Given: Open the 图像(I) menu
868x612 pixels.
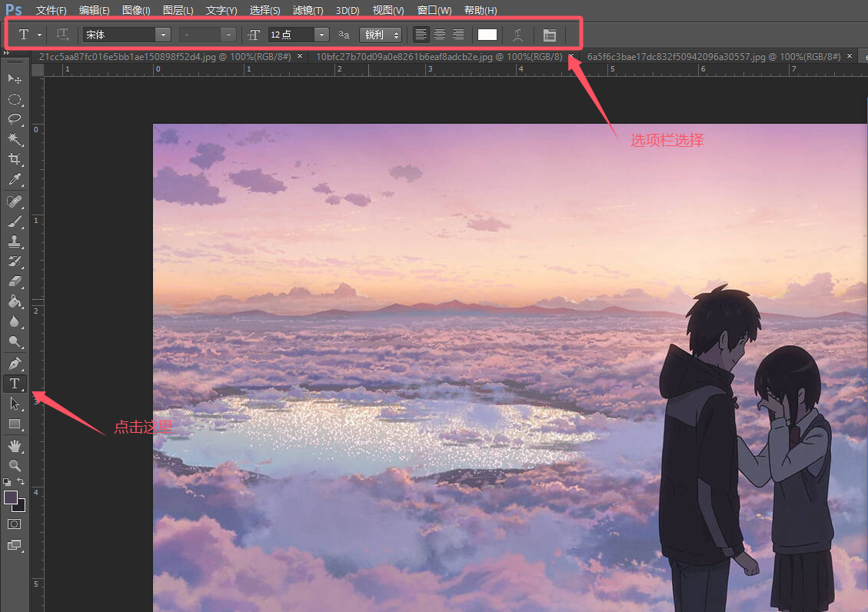Looking at the screenshot, I should pyautogui.click(x=136, y=11).
